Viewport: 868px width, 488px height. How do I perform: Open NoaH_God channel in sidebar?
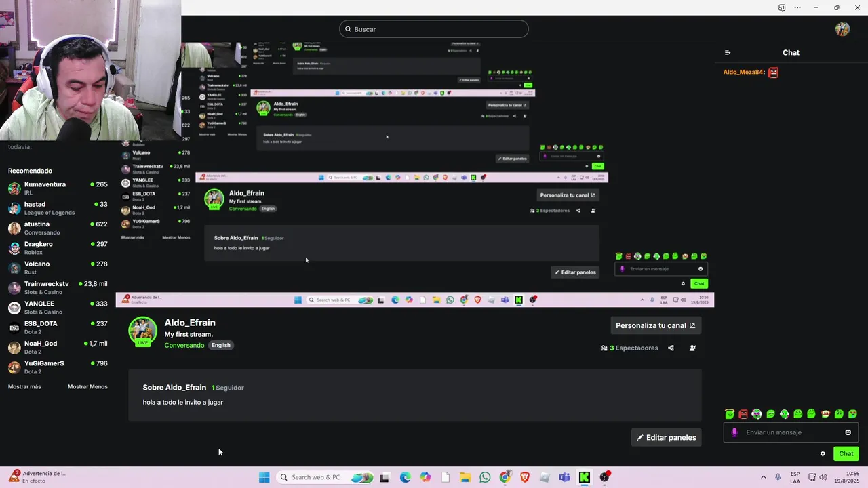tap(58, 347)
